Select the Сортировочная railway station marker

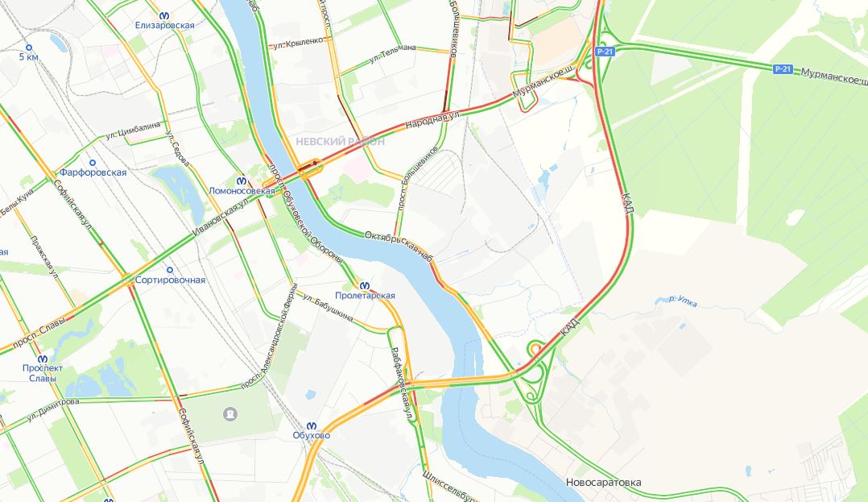pyautogui.click(x=170, y=271)
